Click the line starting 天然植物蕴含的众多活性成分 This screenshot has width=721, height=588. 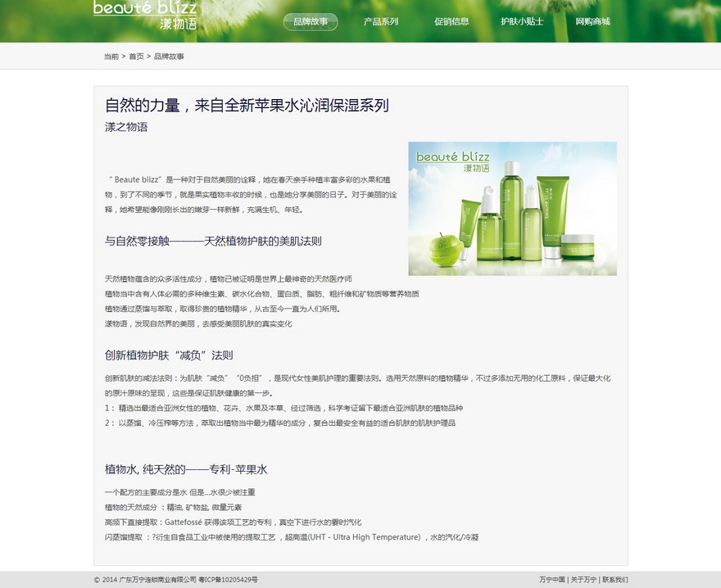tap(229, 278)
